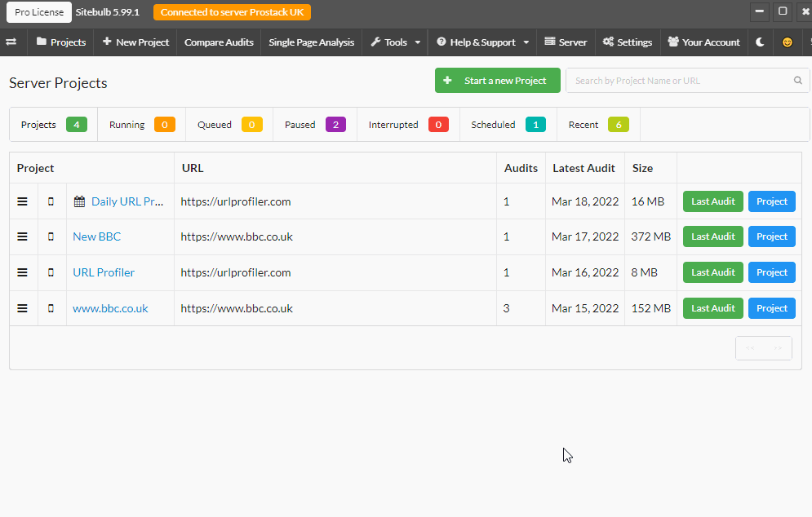Show Running audits tab
812x517 pixels.
[142, 125]
